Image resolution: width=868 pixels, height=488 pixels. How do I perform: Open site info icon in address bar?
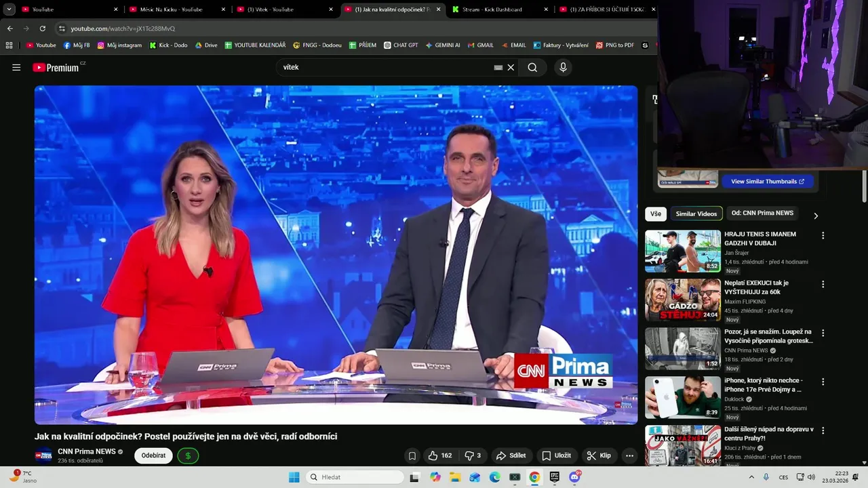pos(62,28)
